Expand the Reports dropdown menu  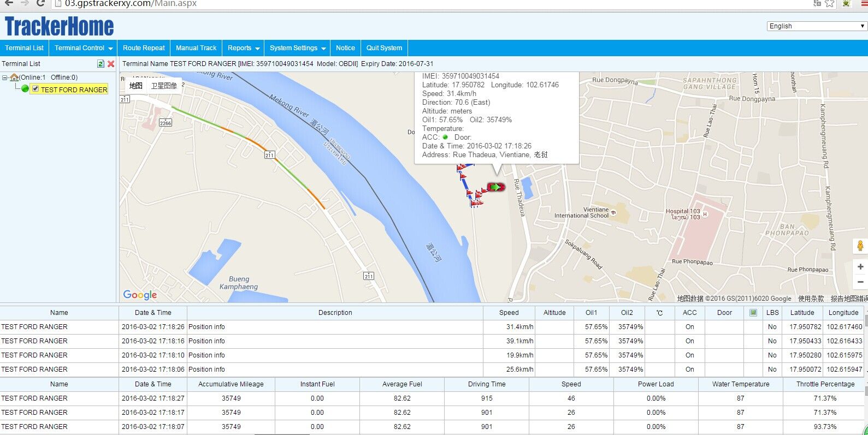click(x=244, y=48)
